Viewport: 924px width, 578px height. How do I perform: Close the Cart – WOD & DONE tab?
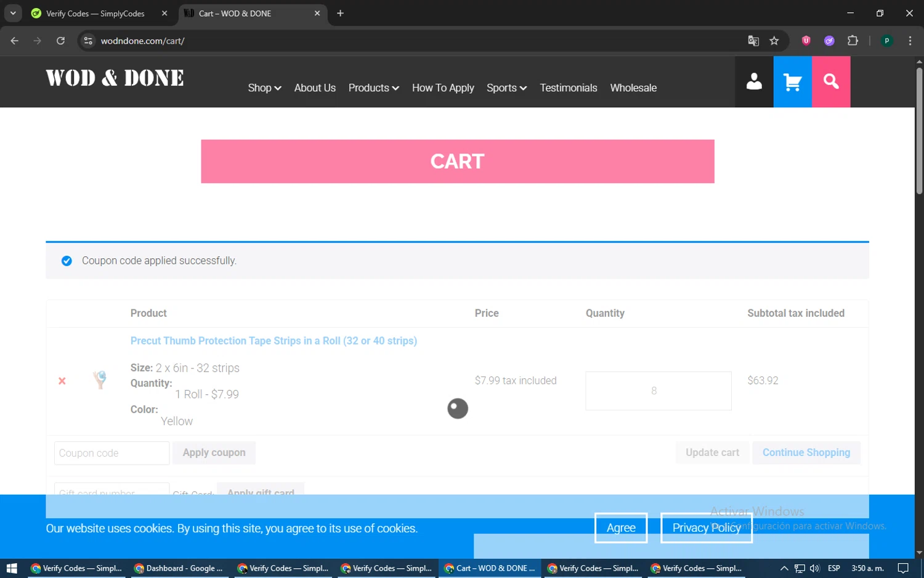317,13
